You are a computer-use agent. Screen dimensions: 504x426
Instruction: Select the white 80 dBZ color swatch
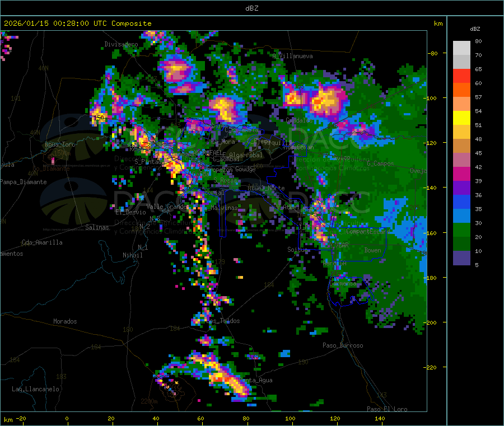(x=461, y=48)
